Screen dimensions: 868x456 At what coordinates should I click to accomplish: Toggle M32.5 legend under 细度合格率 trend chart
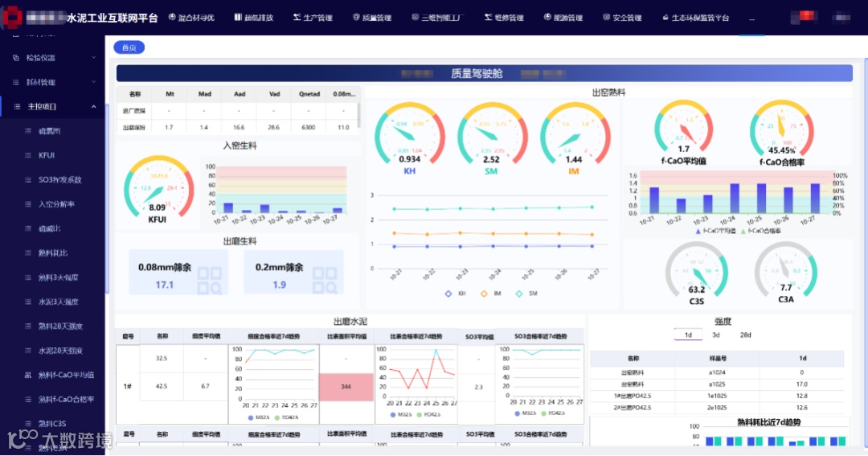coord(259,417)
